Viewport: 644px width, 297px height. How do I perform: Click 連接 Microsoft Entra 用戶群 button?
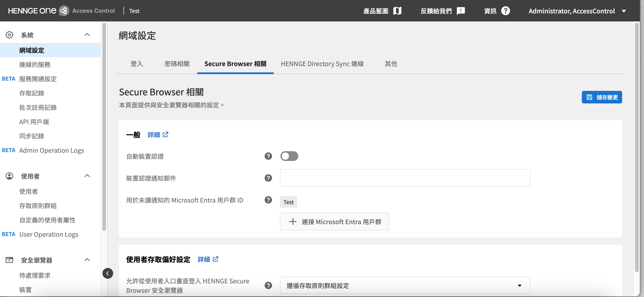coord(334,222)
